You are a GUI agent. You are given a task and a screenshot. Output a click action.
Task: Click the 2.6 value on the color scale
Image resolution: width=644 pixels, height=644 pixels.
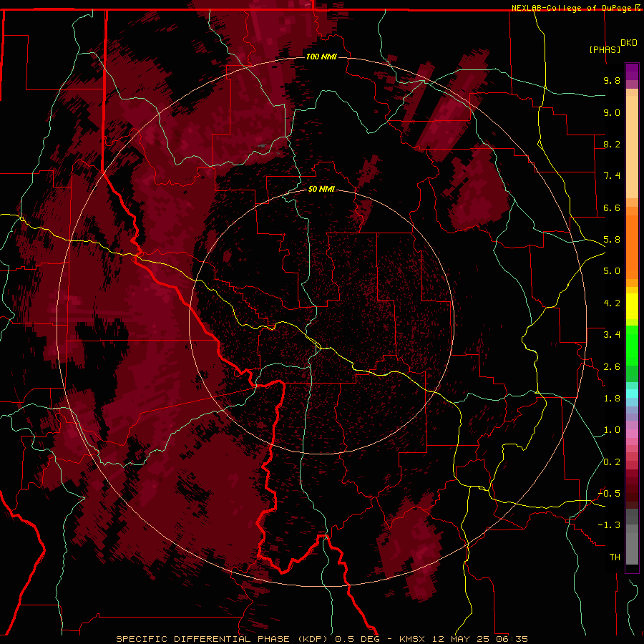pos(612,366)
